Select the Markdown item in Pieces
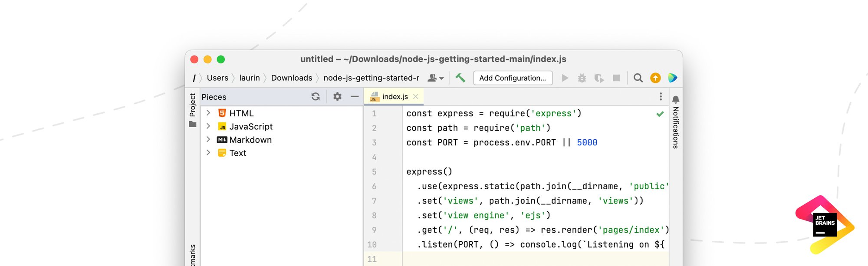 point(250,140)
